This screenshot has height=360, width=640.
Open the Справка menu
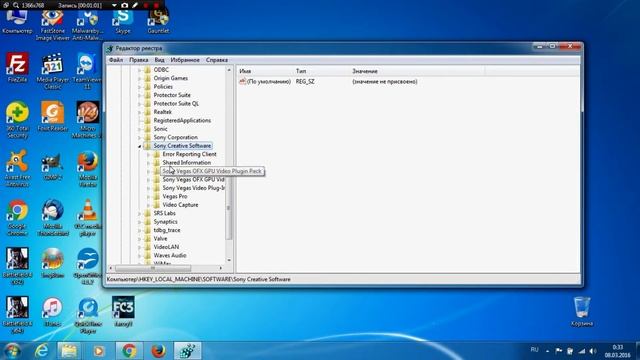pos(217,60)
